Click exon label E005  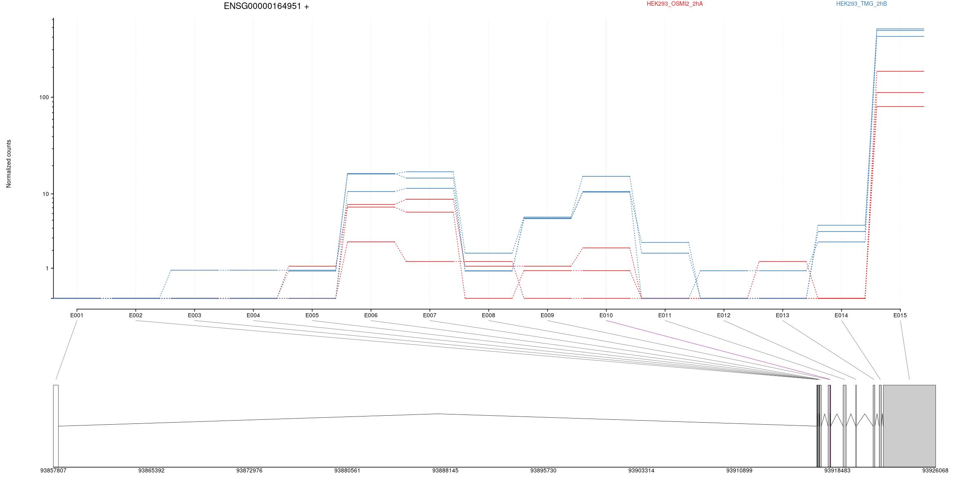coord(312,315)
